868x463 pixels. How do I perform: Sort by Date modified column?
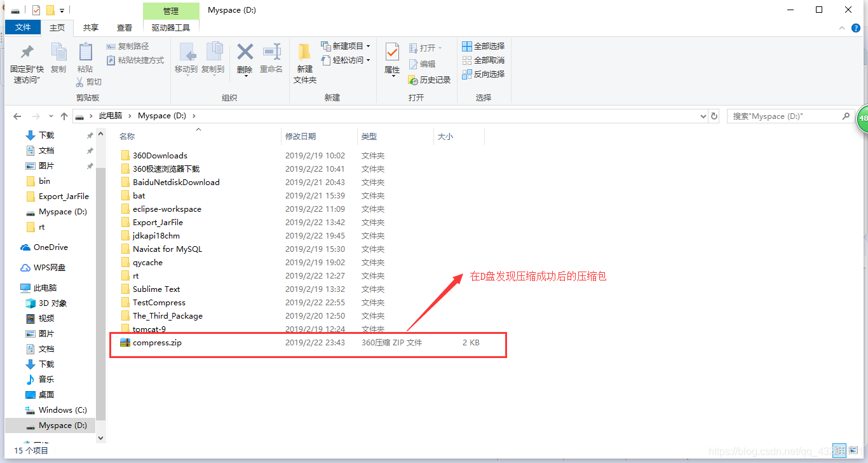pyautogui.click(x=301, y=136)
